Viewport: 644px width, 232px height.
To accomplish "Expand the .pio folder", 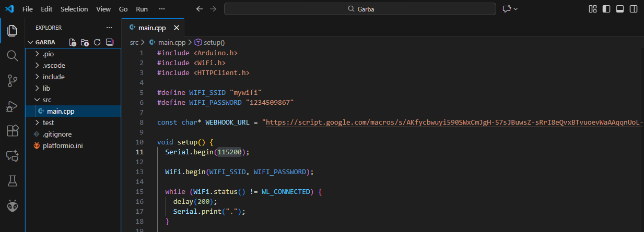I will pyautogui.click(x=48, y=54).
